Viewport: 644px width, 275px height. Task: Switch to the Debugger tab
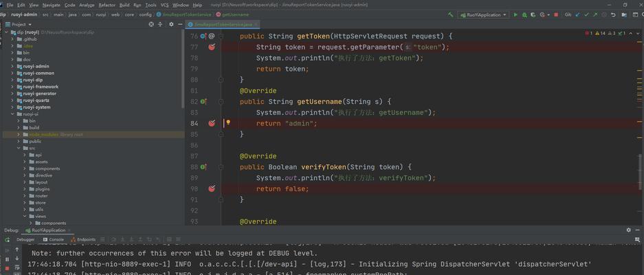[25, 239]
